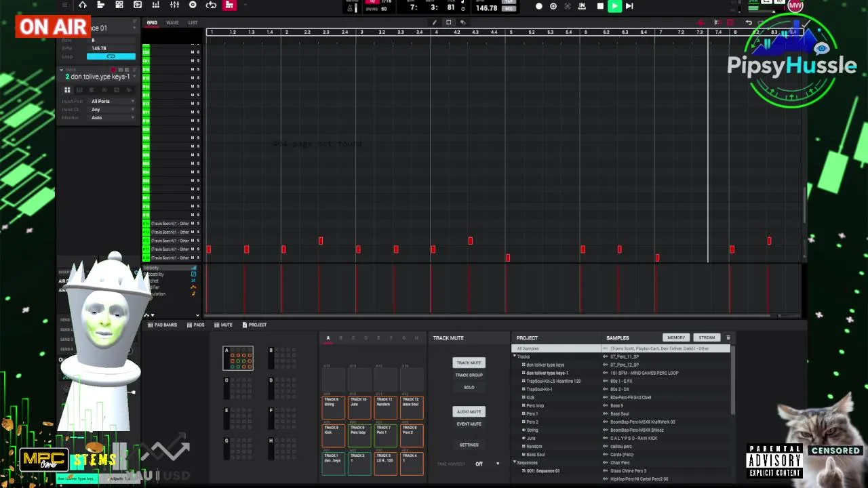Switch to the WAVE tab

[172, 22]
